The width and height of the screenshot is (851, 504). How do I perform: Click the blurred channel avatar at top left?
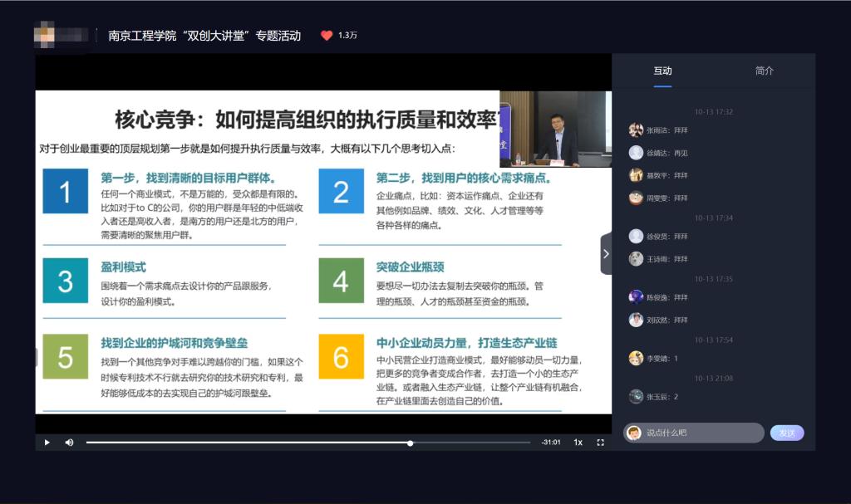click(x=61, y=36)
